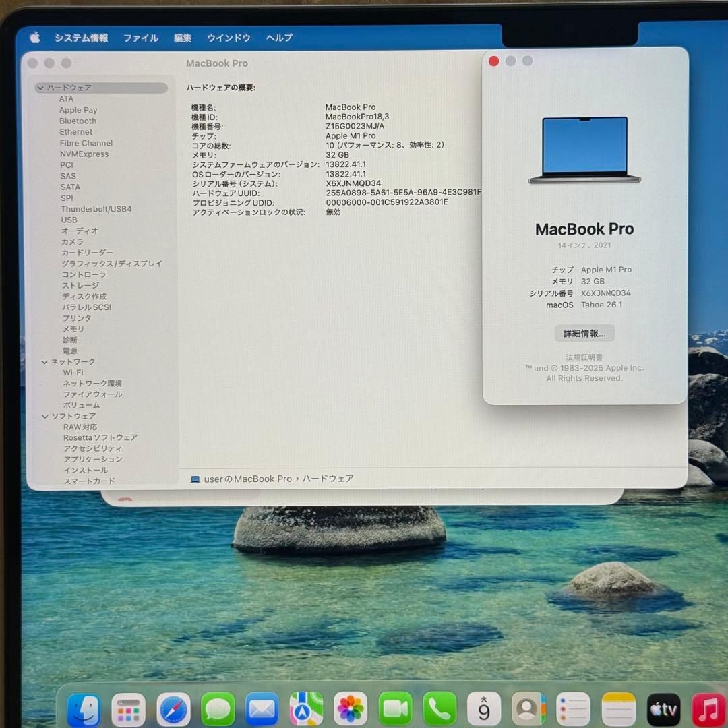728x728 pixels.
Task: Select オーディオ in the sidebar
Action: coord(80,231)
